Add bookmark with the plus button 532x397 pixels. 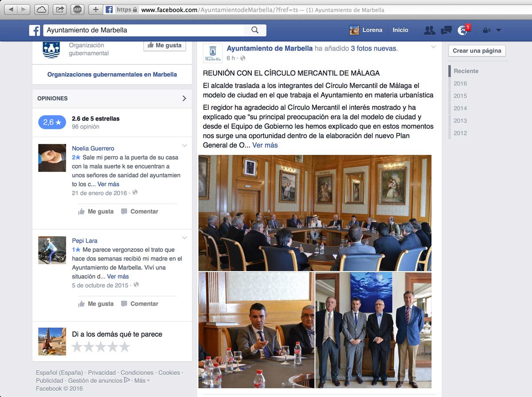pos(95,9)
